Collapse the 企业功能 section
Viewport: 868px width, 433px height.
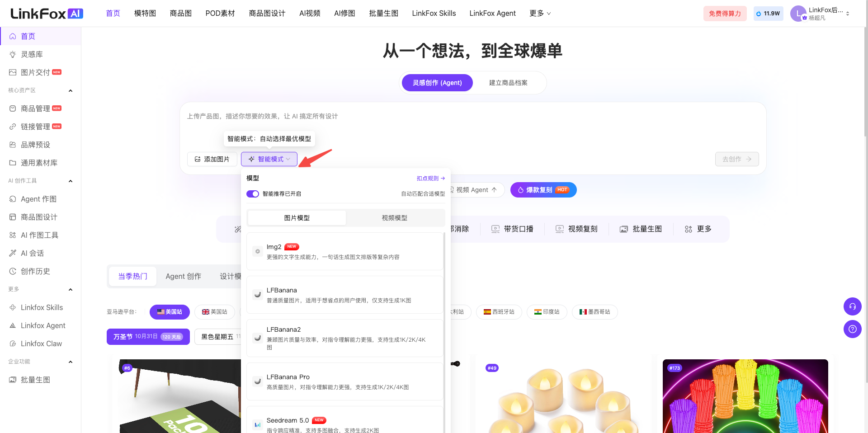coord(71,362)
